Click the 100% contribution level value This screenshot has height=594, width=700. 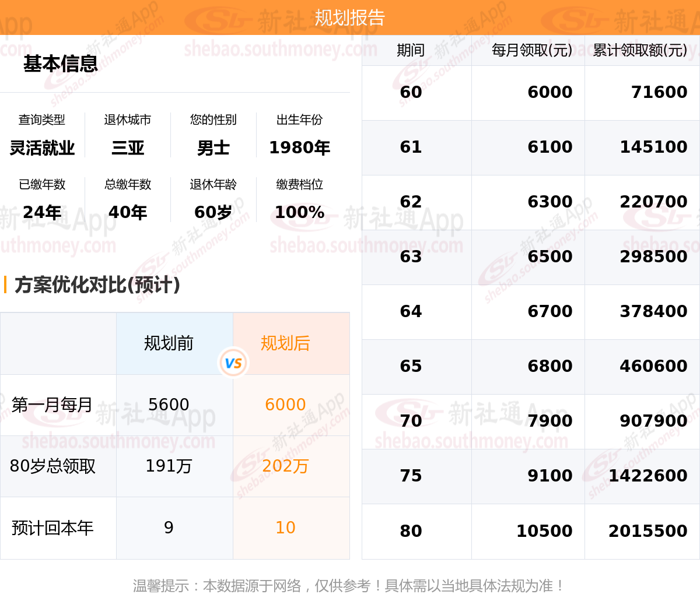tap(299, 212)
